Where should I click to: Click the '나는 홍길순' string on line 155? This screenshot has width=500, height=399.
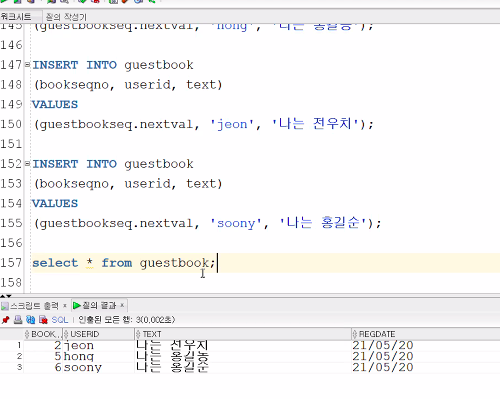pos(324,223)
